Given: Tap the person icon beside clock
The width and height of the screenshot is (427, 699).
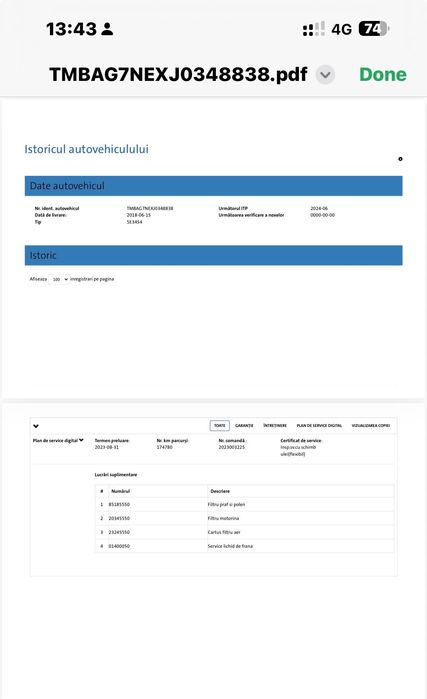Looking at the screenshot, I should [107, 29].
